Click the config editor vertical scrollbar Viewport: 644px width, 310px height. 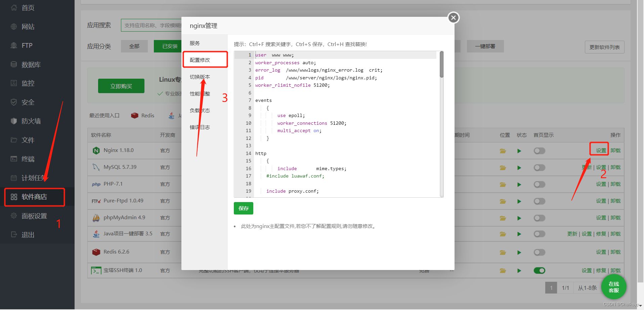click(x=441, y=65)
